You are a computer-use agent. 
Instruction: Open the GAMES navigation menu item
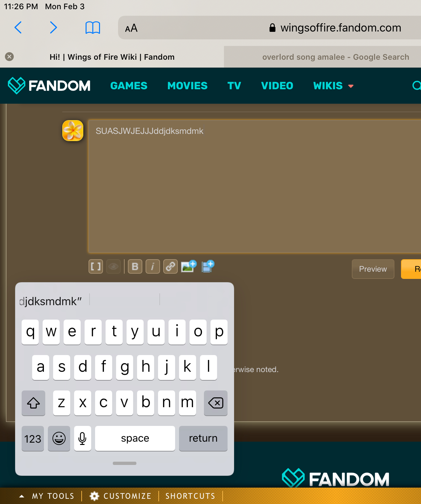[129, 86]
